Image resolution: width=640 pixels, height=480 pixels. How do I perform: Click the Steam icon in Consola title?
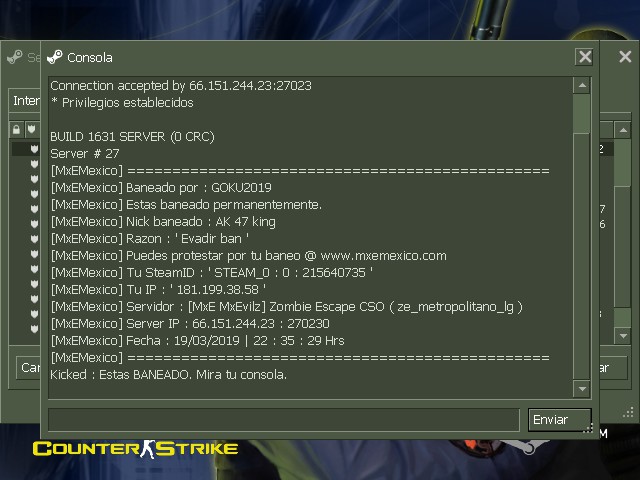click(55, 57)
